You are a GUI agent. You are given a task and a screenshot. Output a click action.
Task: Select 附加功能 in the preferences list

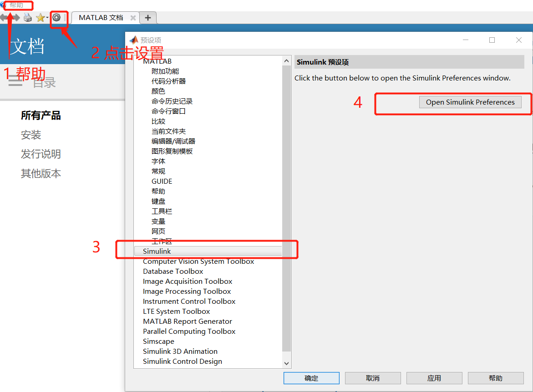[165, 71]
